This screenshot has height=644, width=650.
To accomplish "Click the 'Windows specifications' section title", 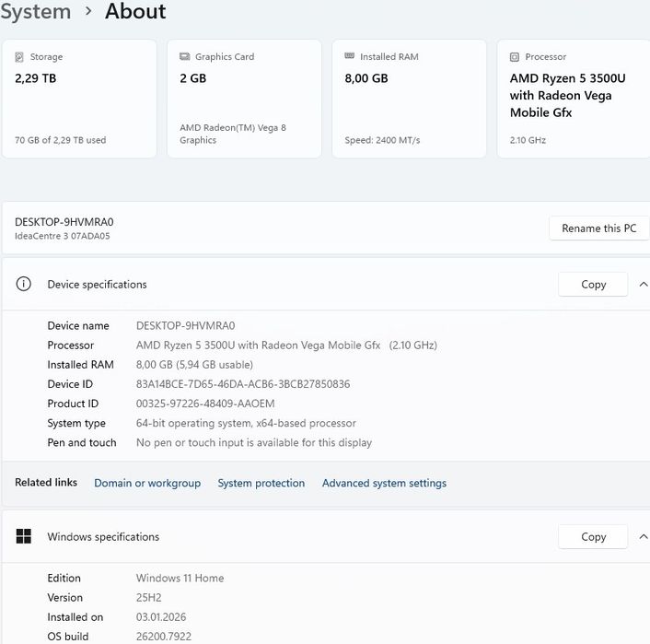I will (x=103, y=537).
